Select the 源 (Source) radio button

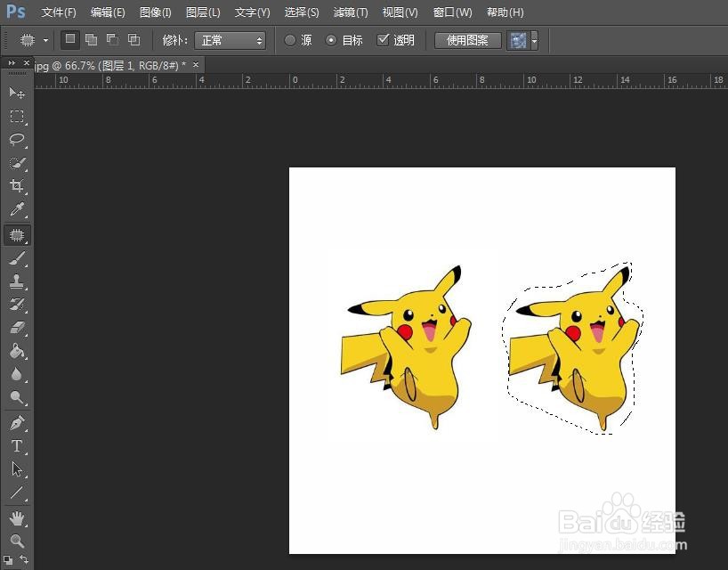[x=290, y=40]
